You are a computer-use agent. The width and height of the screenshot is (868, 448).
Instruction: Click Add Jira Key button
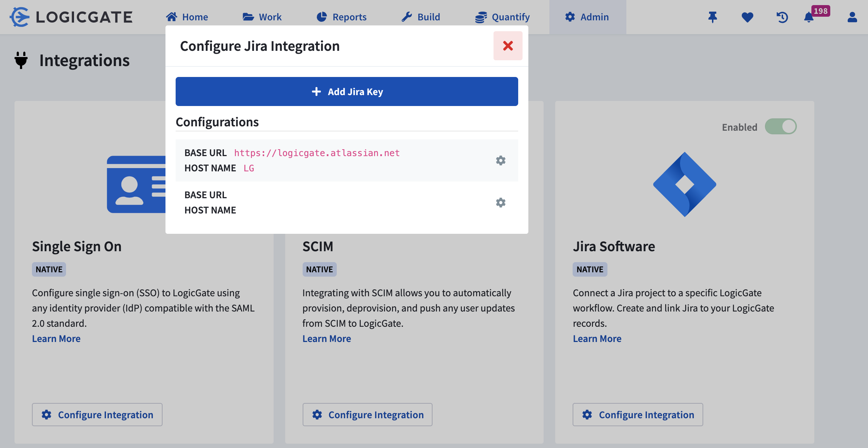point(347,91)
